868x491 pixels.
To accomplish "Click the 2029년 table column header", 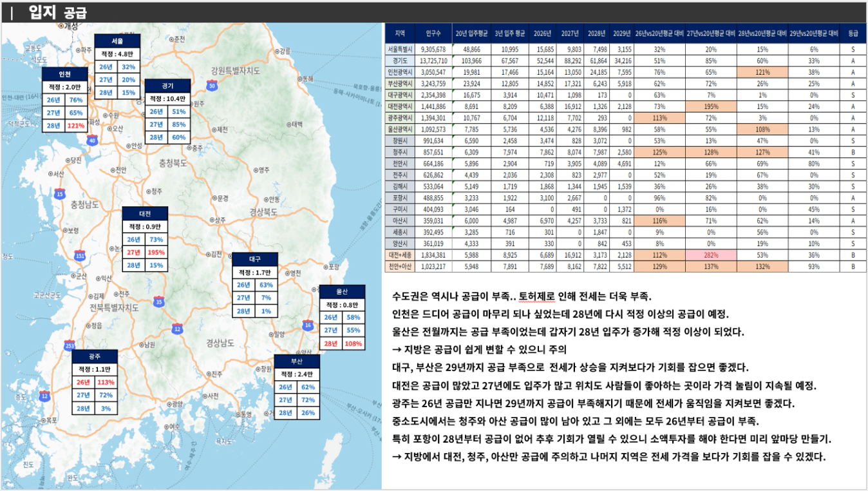I will [621, 33].
